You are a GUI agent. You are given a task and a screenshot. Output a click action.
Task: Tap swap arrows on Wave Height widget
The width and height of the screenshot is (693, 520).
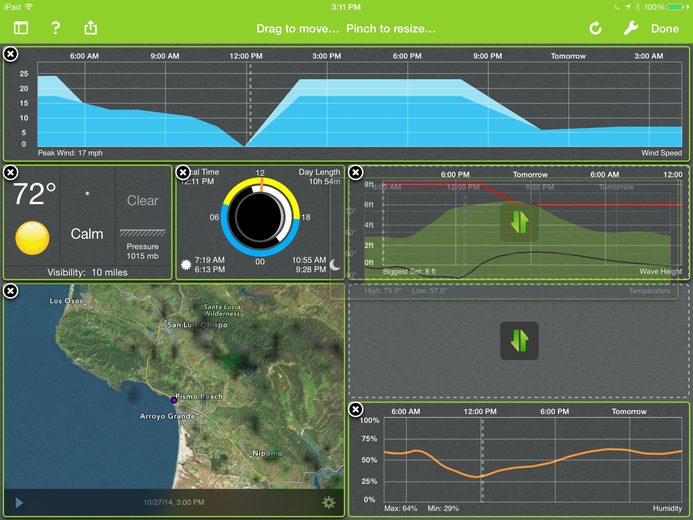pos(519,222)
